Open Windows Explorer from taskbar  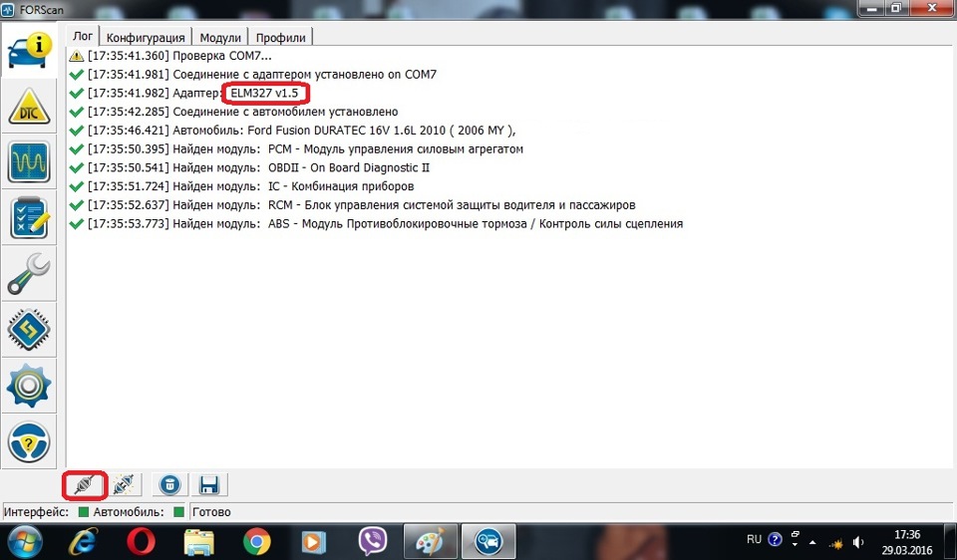point(199,542)
